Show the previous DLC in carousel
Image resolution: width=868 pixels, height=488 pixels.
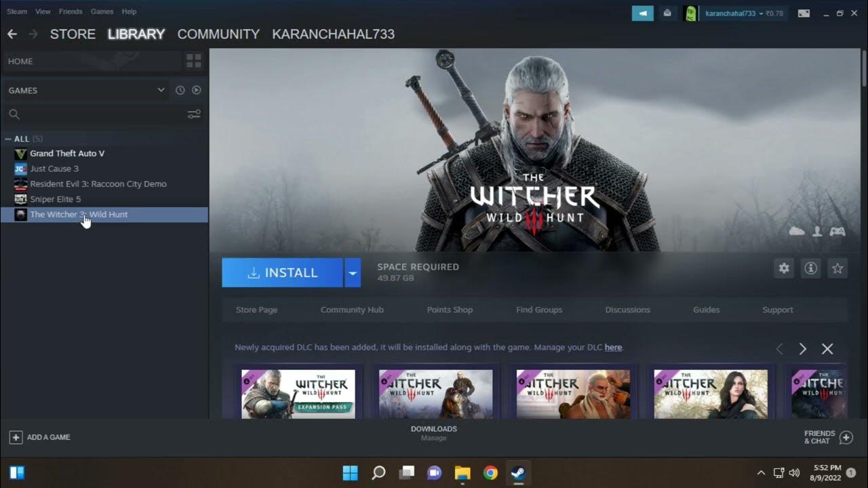(779, 348)
